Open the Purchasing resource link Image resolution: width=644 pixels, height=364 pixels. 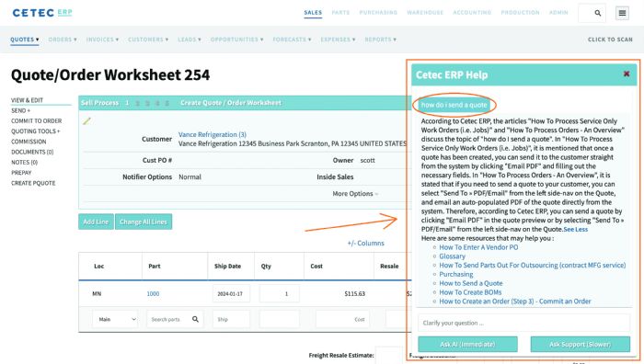click(x=456, y=274)
